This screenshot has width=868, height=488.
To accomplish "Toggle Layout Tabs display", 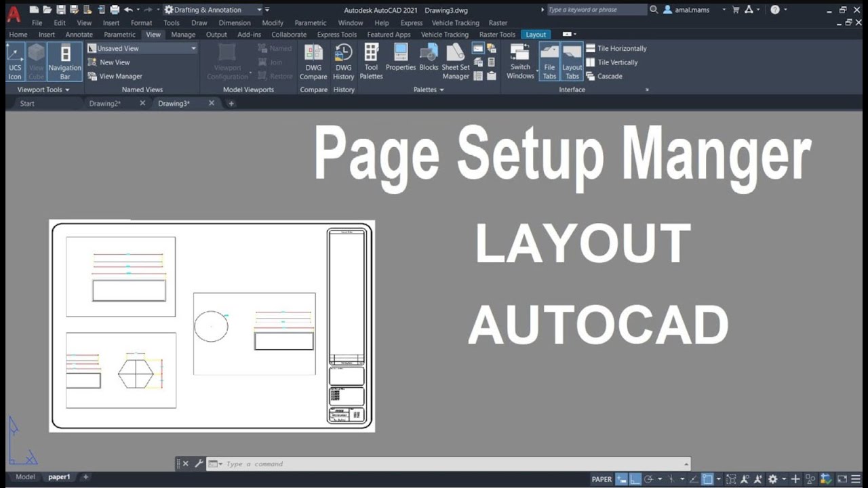I will click(572, 62).
